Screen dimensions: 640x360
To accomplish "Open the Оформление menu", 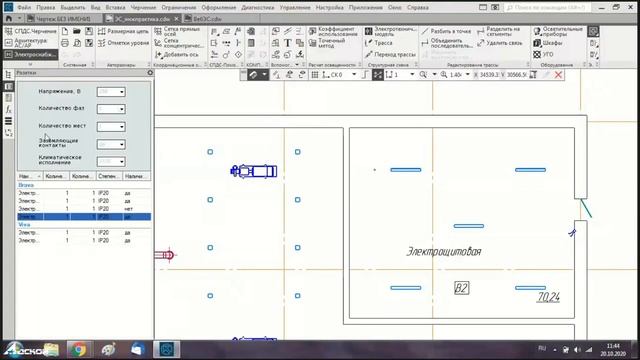I will tap(219, 7).
